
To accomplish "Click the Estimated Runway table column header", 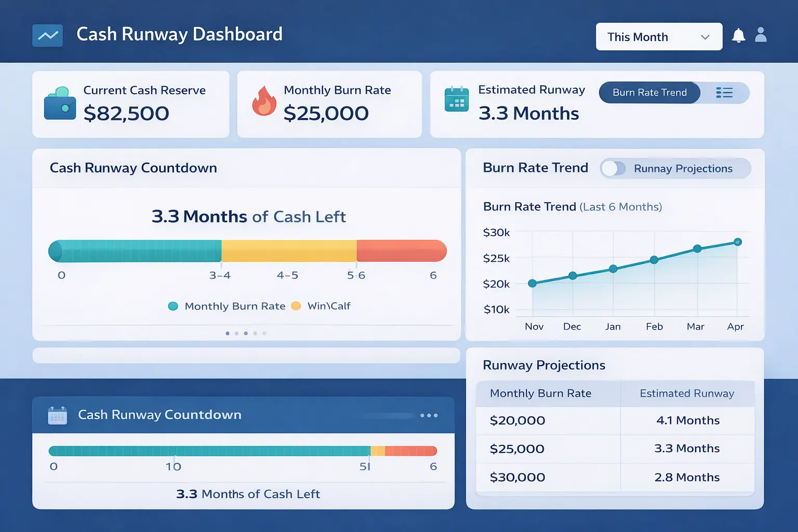I will (687, 393).
